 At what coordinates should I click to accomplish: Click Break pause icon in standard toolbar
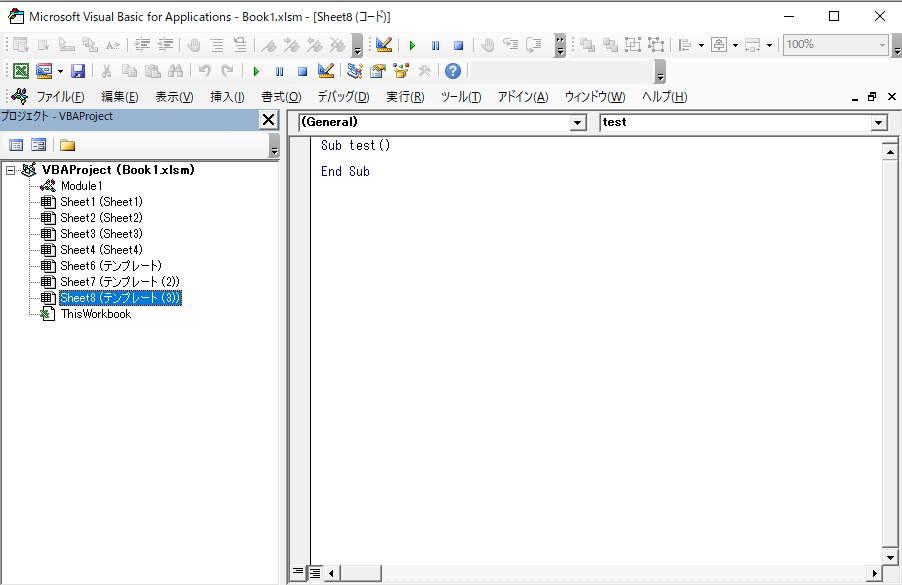pyautogui.click(x=279, y=71)
